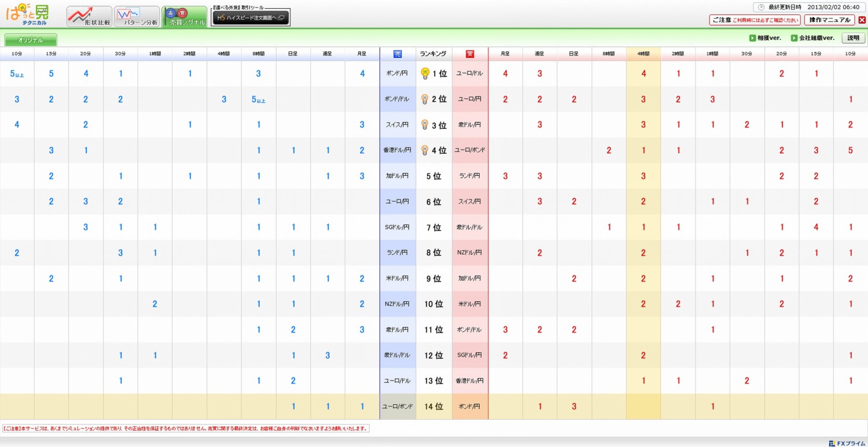
Task: Select sell pair ユーロ/円 in rank 6
Action: [398, 201]
